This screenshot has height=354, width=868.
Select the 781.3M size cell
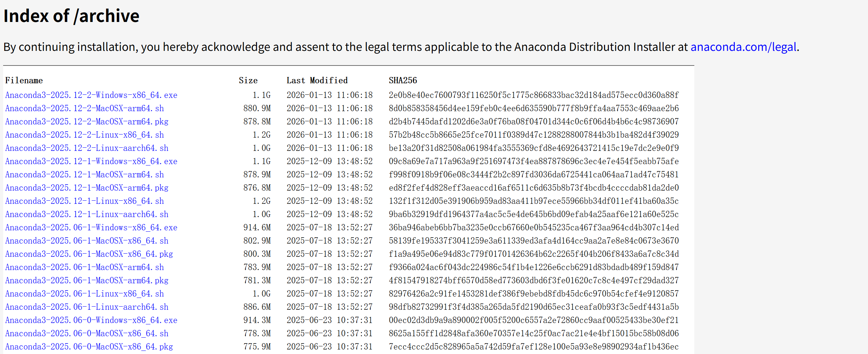257,280
